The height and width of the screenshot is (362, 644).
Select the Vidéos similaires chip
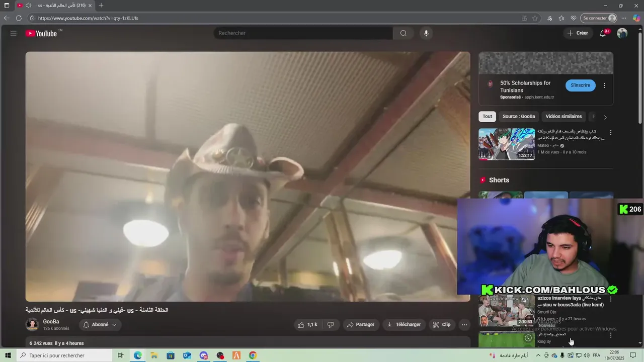(x=563, y=117)
